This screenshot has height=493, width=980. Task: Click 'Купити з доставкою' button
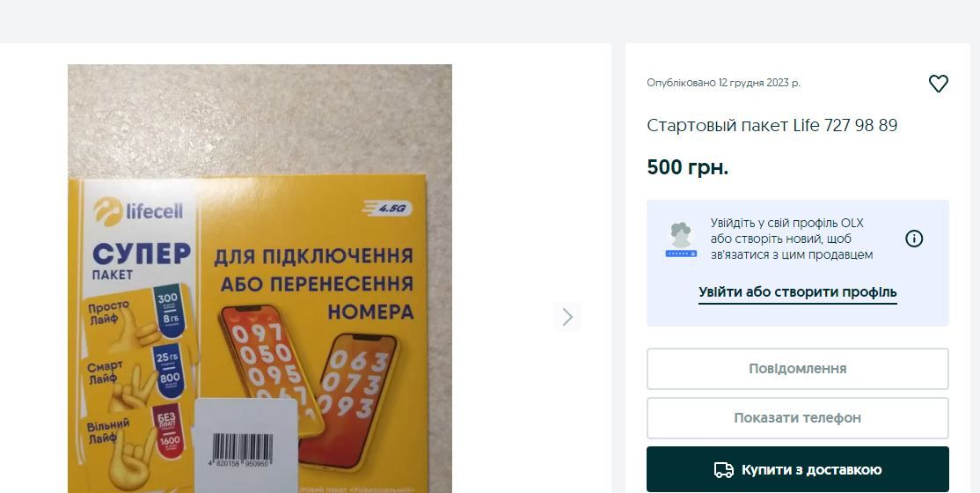[x=798, y=469]
